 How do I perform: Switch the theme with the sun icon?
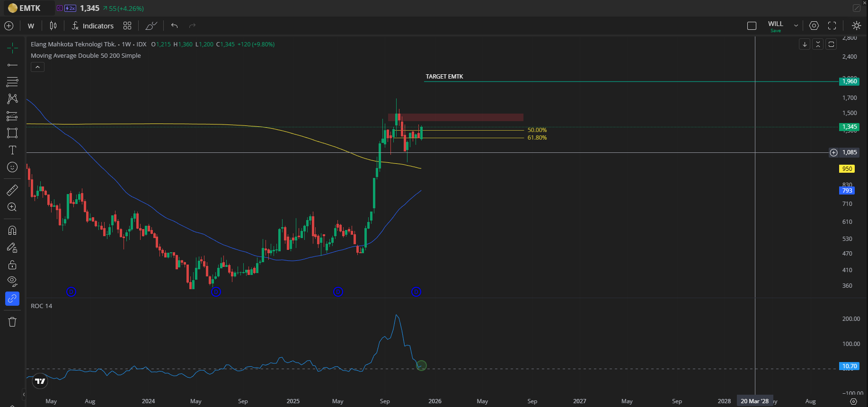click(856, 26)
